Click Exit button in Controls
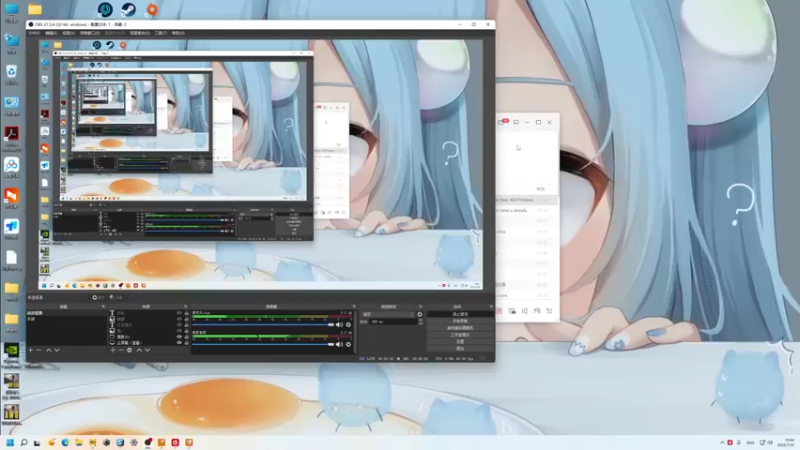Image resolution: width=800 pixels, height=450 pixels. click(x=460, y=348)
